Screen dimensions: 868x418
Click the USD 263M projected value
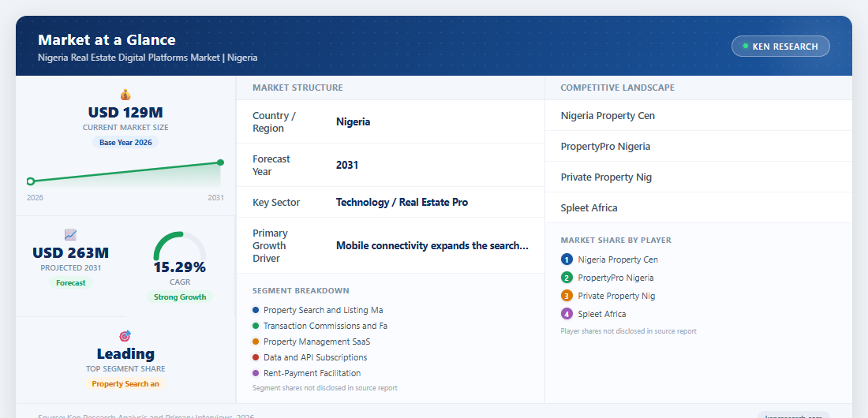(71, 253)
